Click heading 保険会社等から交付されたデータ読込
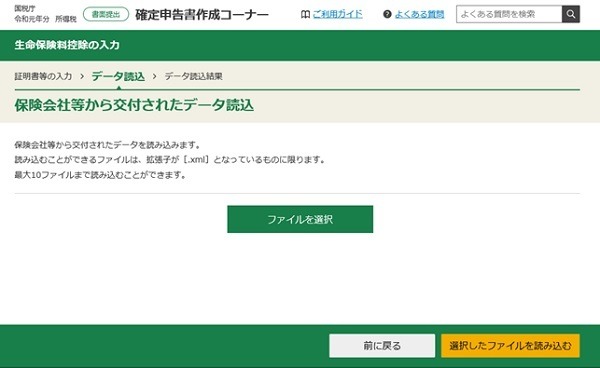The width and height of the screenshot is (600, 368). coord(134,105)
